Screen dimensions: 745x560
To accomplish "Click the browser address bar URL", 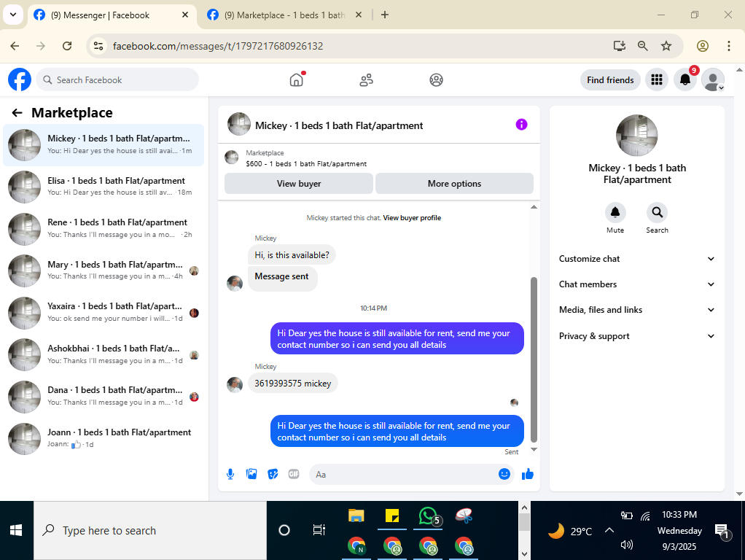I will (218, 46).
